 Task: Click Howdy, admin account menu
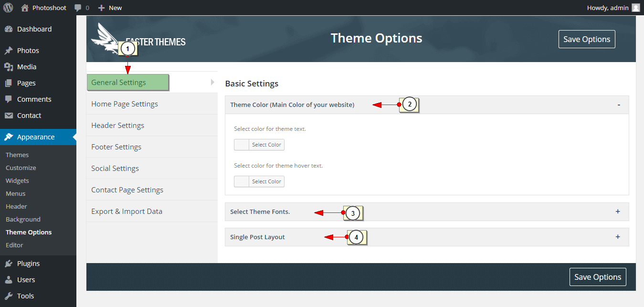pyautogui.click(x=613, y=8)
